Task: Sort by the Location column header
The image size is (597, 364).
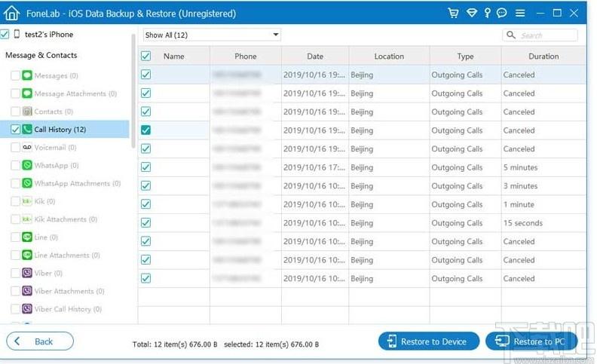Action: click(x=389, y=56)
